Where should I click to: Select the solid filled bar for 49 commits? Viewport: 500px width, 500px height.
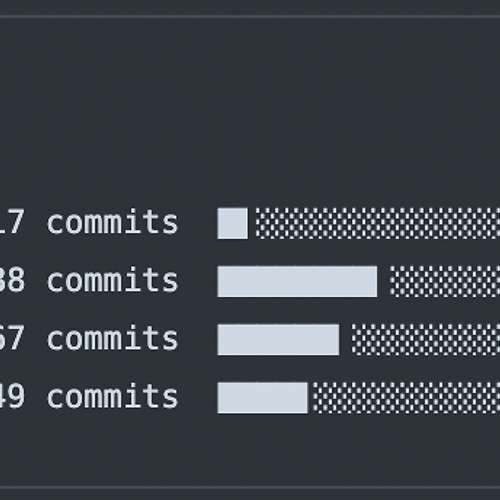(x=262, y=398)
